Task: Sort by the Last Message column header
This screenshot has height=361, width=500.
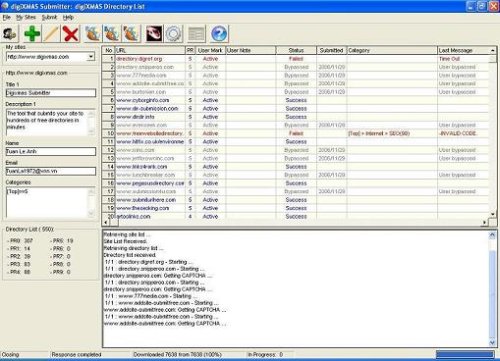Action: point(463,50)
